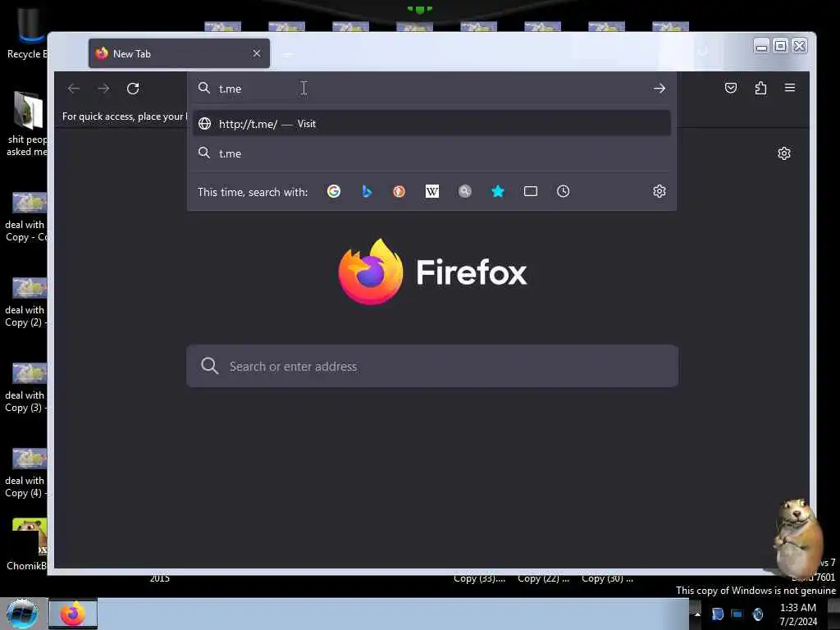Show hidden tray icons arrow
This screenshot has width=840, height=630.
pyautogui.click(x=697, y=614)
